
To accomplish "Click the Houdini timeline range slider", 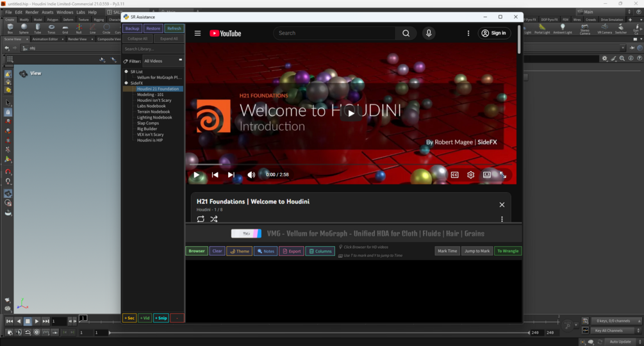I will click(x=318, y=333).
